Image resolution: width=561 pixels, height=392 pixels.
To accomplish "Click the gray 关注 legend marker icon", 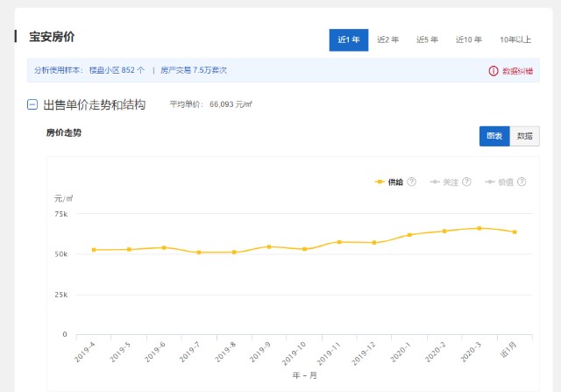I will click(x=435, y=182).
